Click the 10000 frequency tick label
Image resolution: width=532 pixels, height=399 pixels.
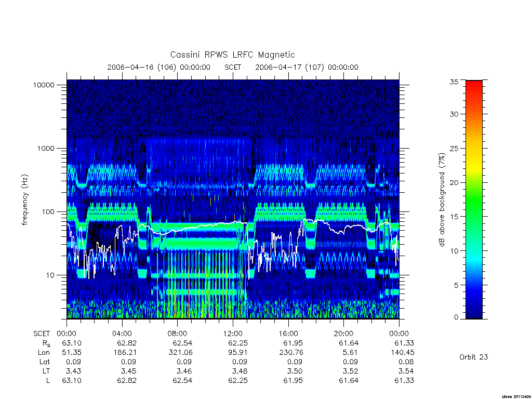point(44,85)
